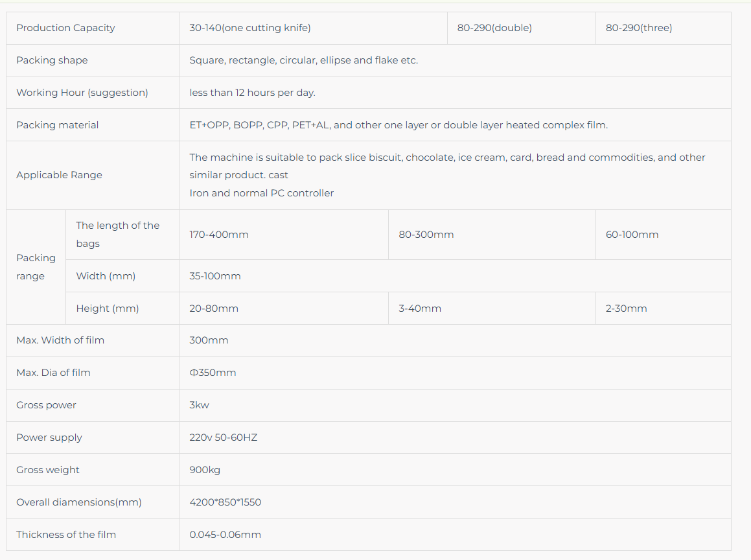Click the 35-100mm width value
751x560 pixels.
pos(215,276)
